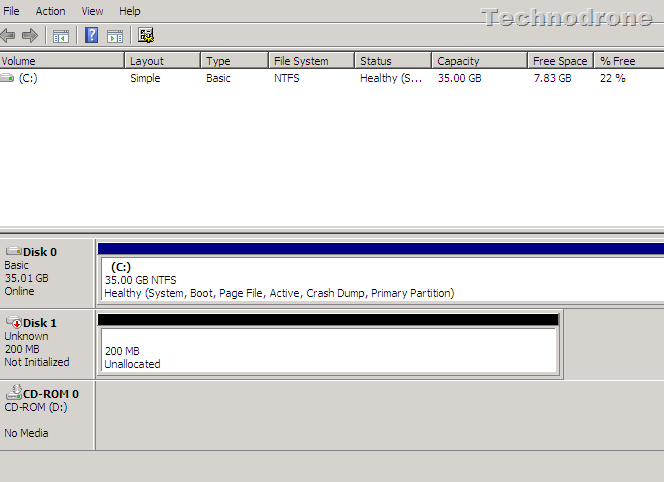The image size is (664, 482).
Task: Sort by the Free Space column header
Action: tap(561, 61)
